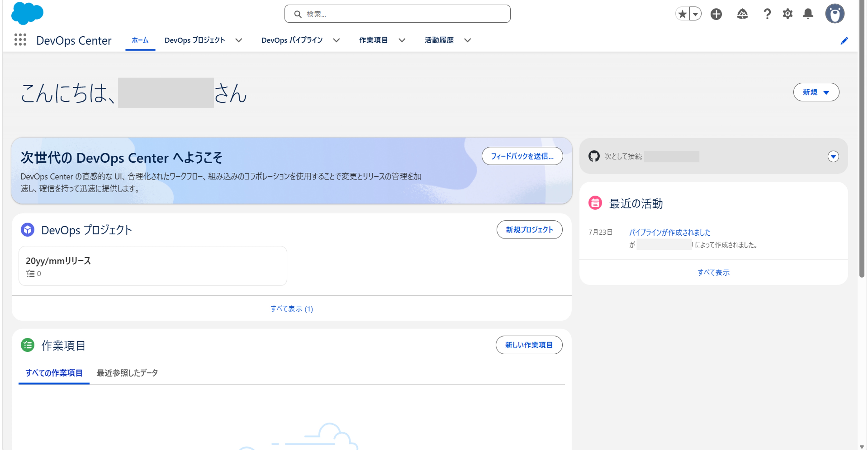The image size is (868, 450).
Task: Expand the 活動履歴 tab chevron
Action: (467, 40)
